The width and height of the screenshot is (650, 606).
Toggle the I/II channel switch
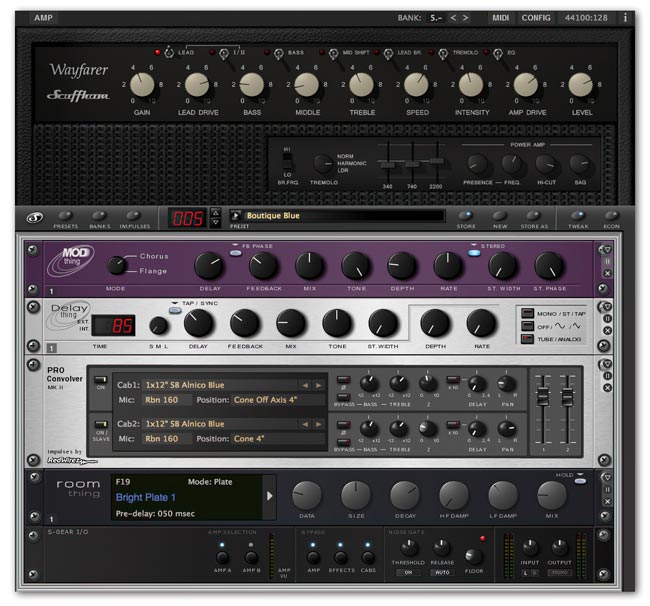pyautogui.click(x=224, y=53)
